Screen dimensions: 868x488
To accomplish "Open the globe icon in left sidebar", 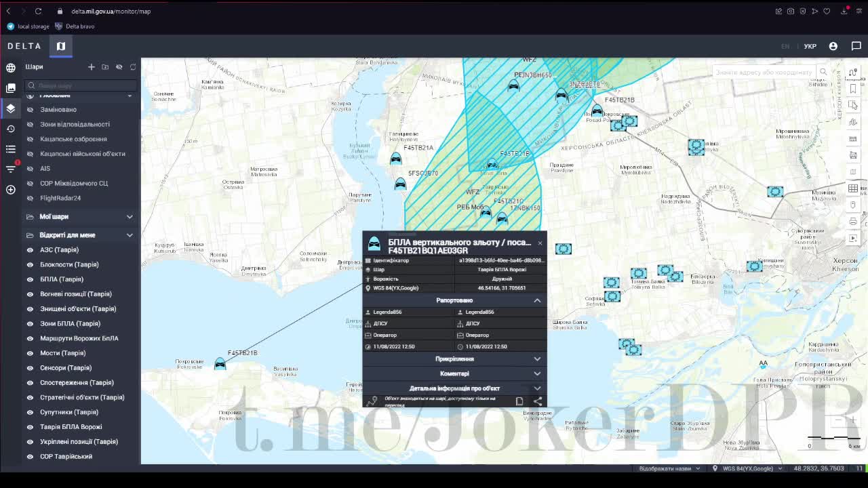I will [11, 67].
